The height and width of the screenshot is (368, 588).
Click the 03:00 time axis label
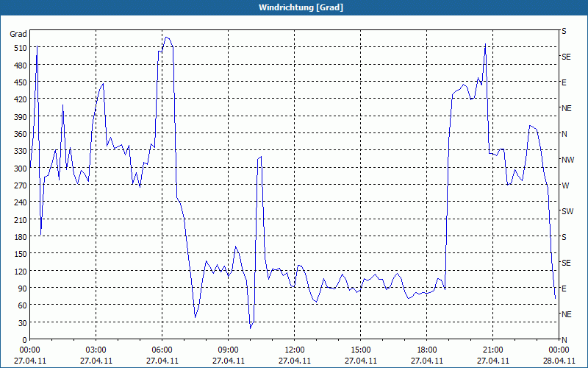[96, 350]
